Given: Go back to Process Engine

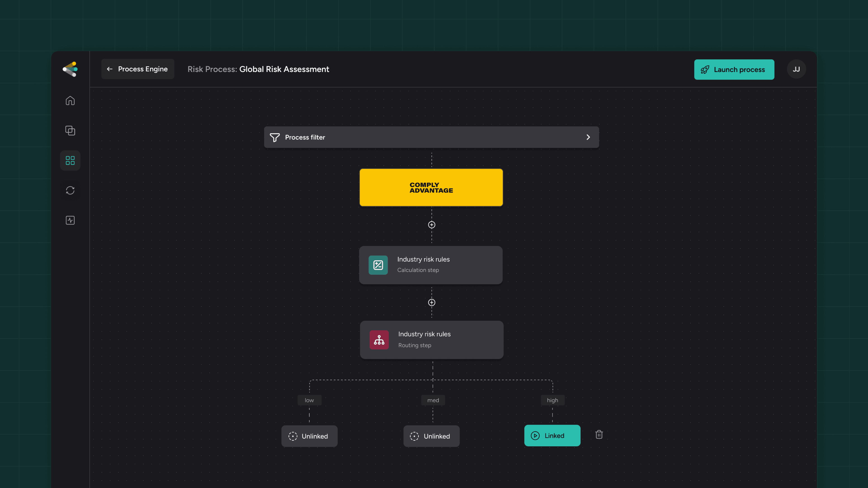Looking at the screenshot, I should (138, 69).
